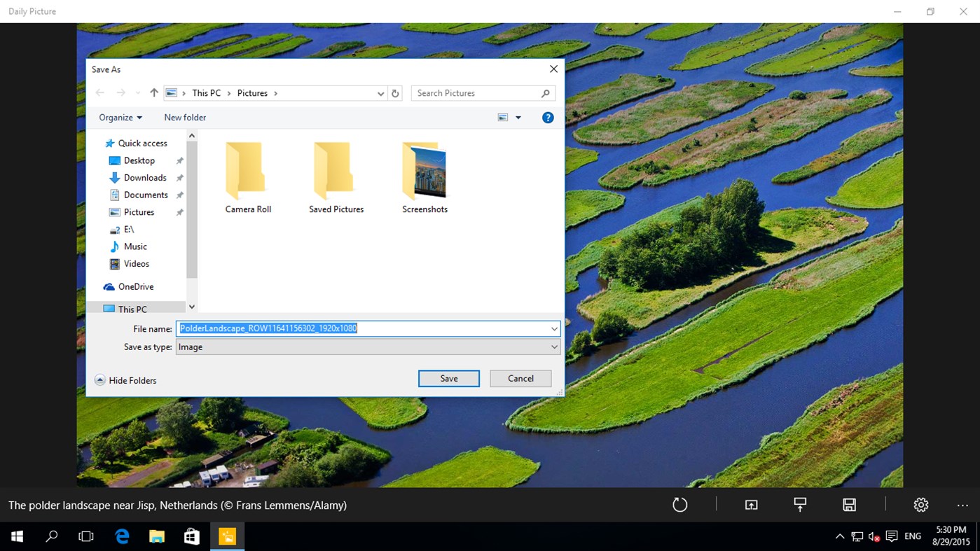
Task: Open the Organize menu
Action: [120, 117]
